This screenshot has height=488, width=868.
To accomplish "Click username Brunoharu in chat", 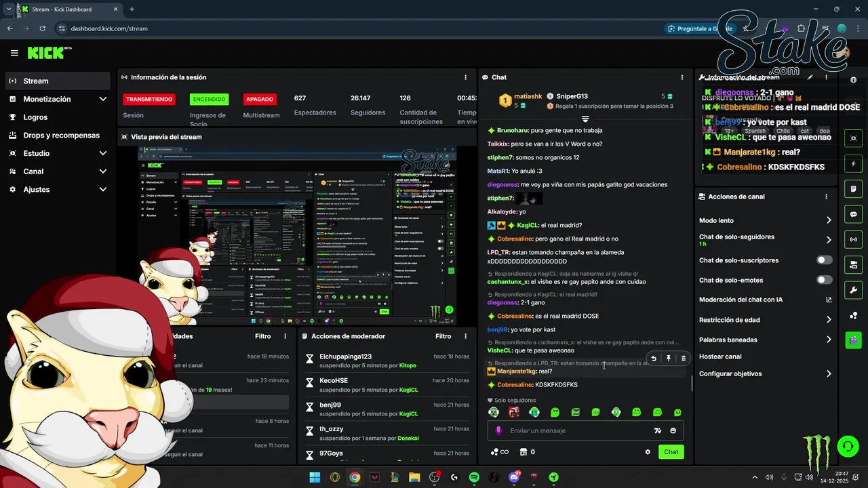I will (x=512, y=130).
